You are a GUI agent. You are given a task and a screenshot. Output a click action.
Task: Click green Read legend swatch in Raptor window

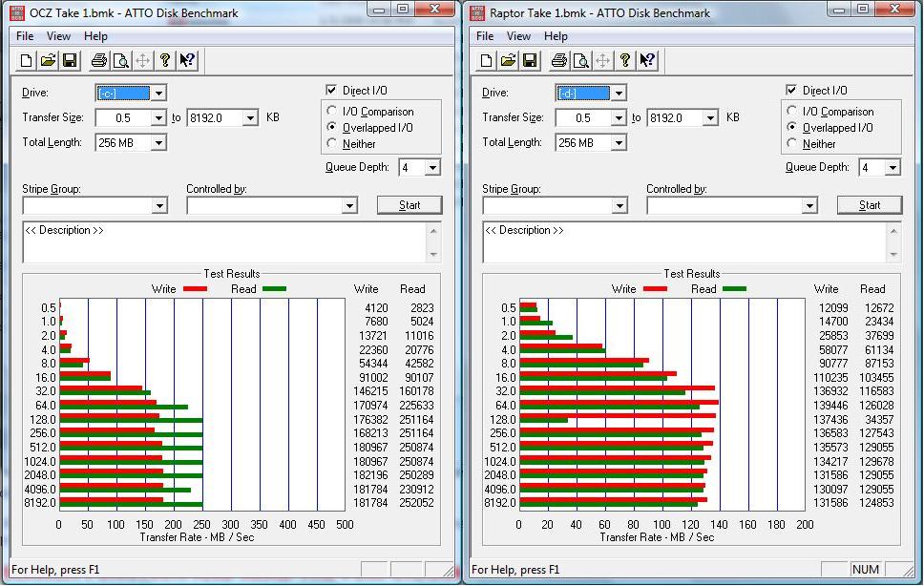pos(734,289)
